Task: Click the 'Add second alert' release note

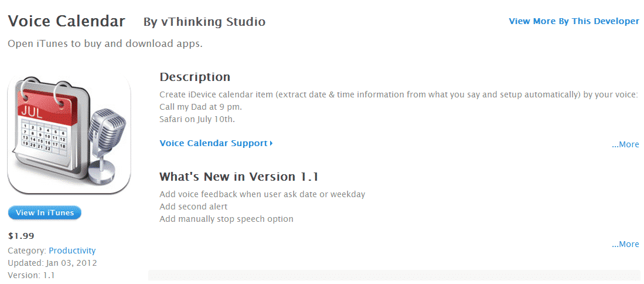Action: [x=193, y=207]
